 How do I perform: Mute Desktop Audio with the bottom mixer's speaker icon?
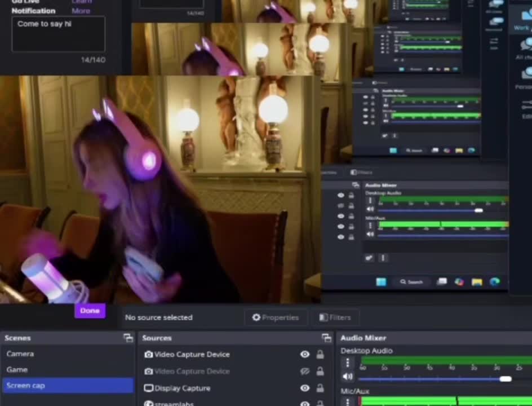tap(348, 377)
